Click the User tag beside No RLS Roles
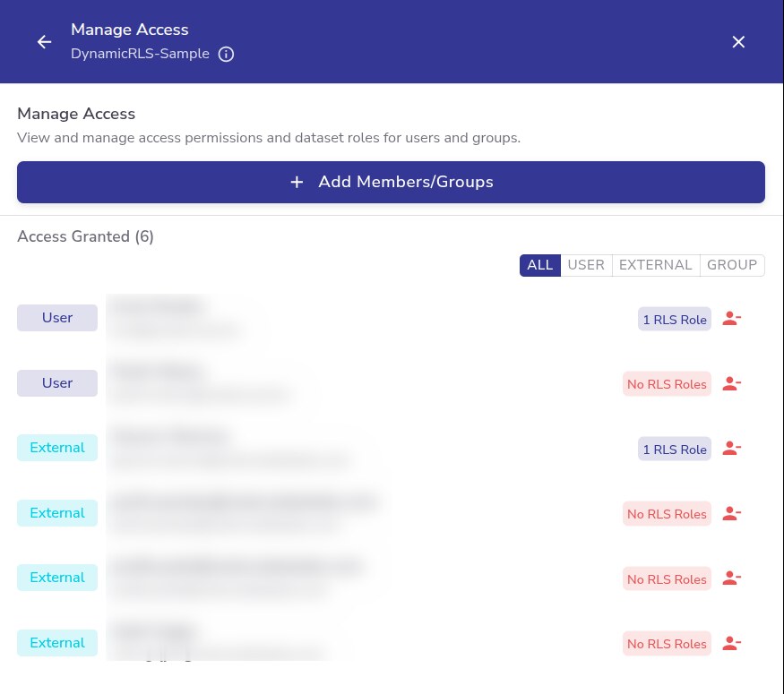The height and width of the screenshot is (694, 784). pyautogui.click(x=57, y=383)
